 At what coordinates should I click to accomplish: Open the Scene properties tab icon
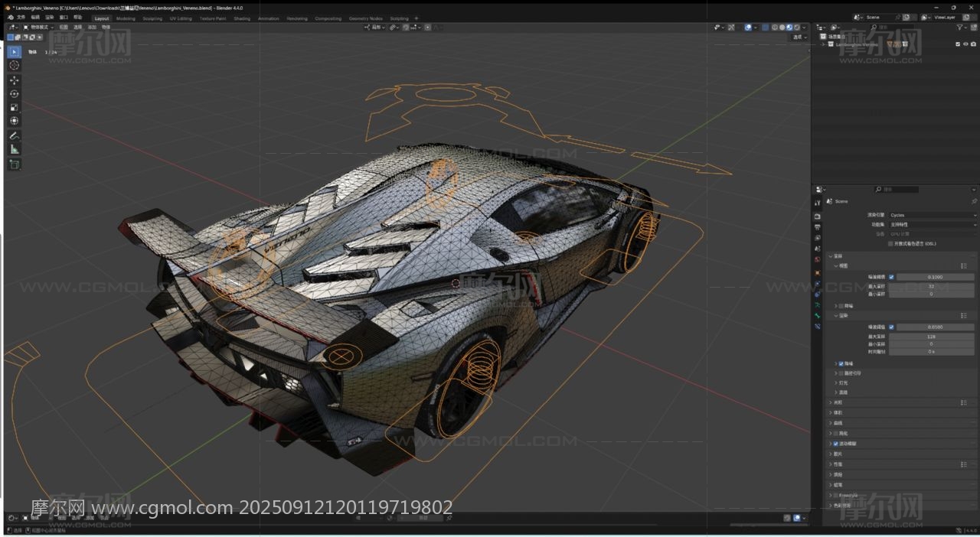(x=818, y=249)
